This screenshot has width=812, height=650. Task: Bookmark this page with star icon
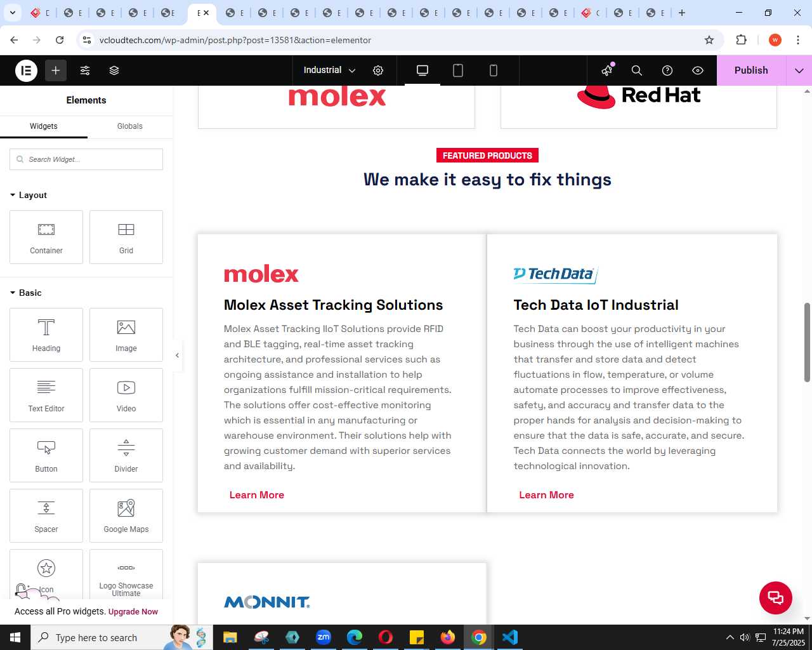[709, 40]
